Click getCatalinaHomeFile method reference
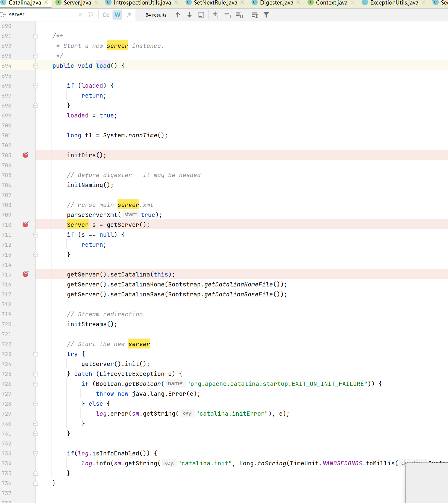 tap(239, 284)
